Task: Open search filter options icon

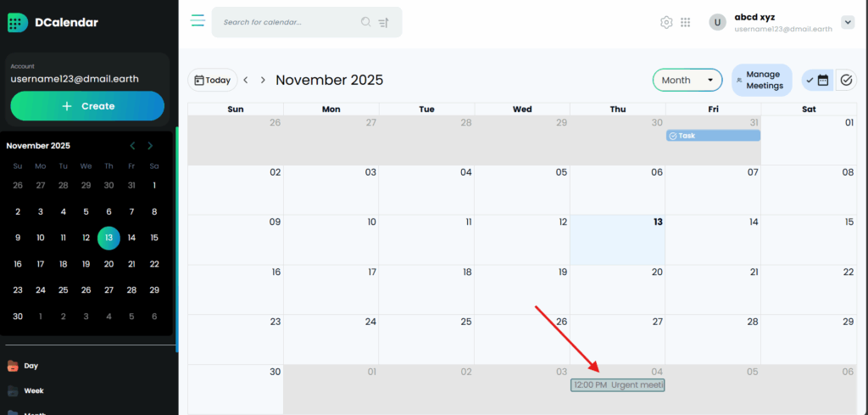Action: (x=384, y=22)
